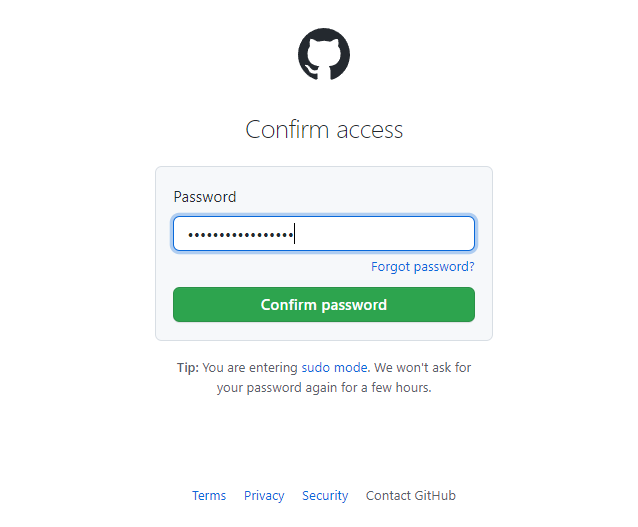Click the Contact GitHub footer link
Image resolution: width=638 pixels, height=527 pixels.
(x=411, y=495)
